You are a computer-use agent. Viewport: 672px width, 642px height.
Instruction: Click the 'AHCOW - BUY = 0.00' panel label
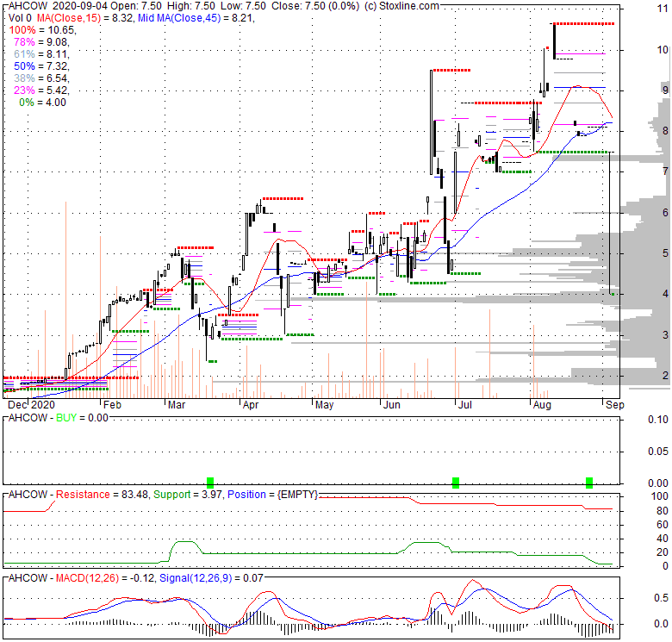(x=59, y=418)
